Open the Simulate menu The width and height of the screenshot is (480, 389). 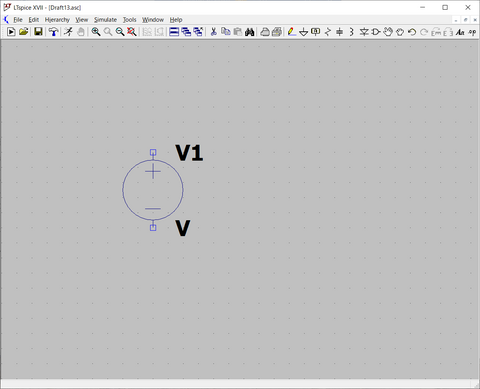[x=105, y=20]
